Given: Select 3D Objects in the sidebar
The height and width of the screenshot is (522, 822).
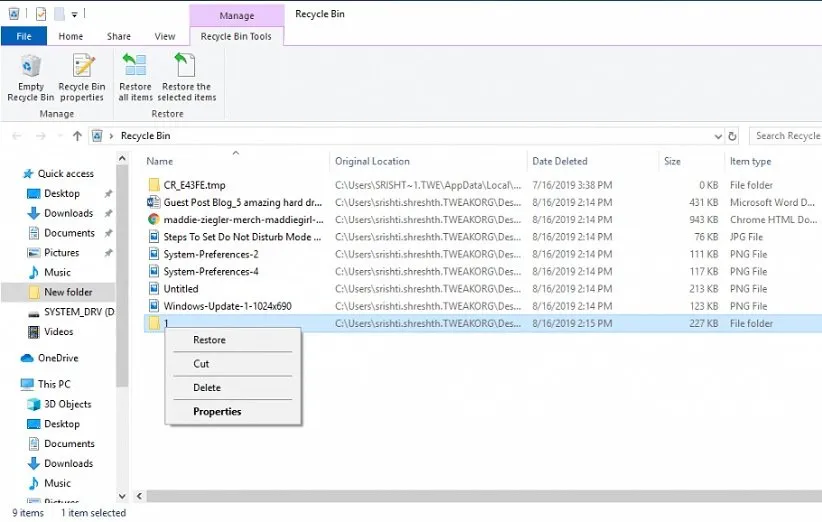Looking at the screenshot, I should 67,404.
